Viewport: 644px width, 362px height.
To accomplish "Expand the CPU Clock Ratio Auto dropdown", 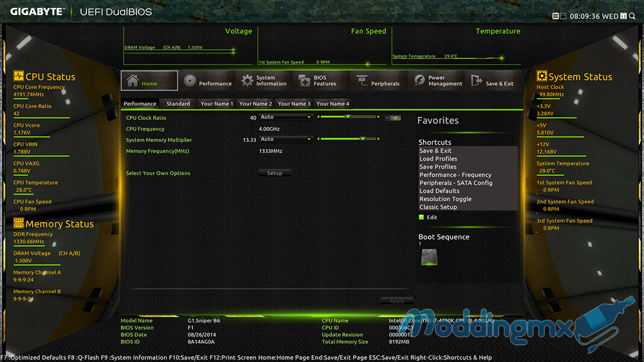I will point(286,117).
